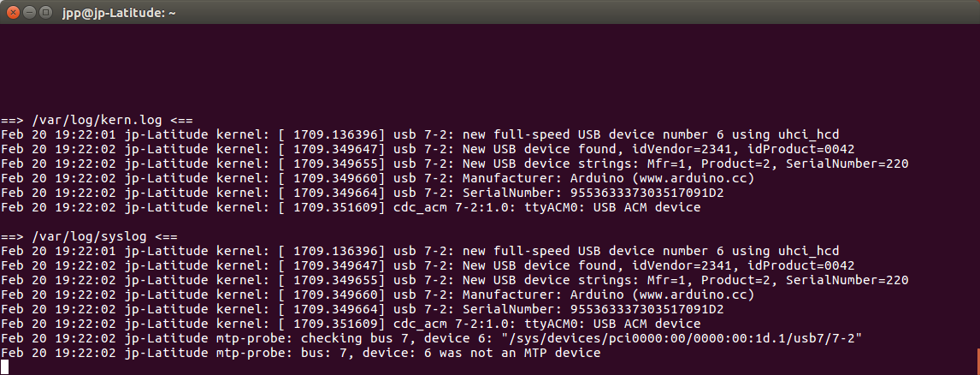Minimize the terminal window

[28, 13]
